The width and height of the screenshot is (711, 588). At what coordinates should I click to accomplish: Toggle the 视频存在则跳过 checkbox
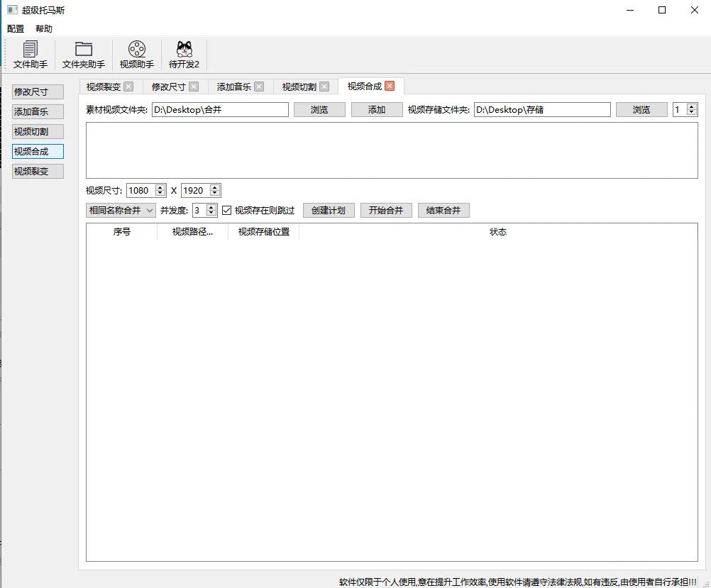pyautogui.click(x=227, y=211)
